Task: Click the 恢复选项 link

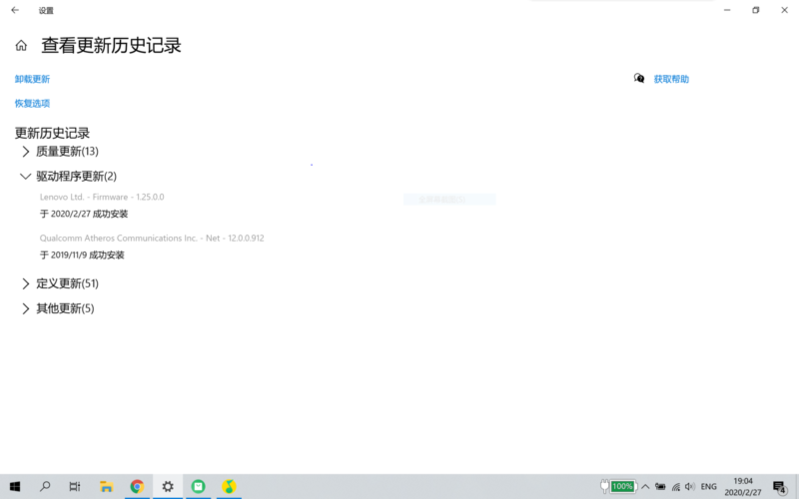Action: point(32,104)
